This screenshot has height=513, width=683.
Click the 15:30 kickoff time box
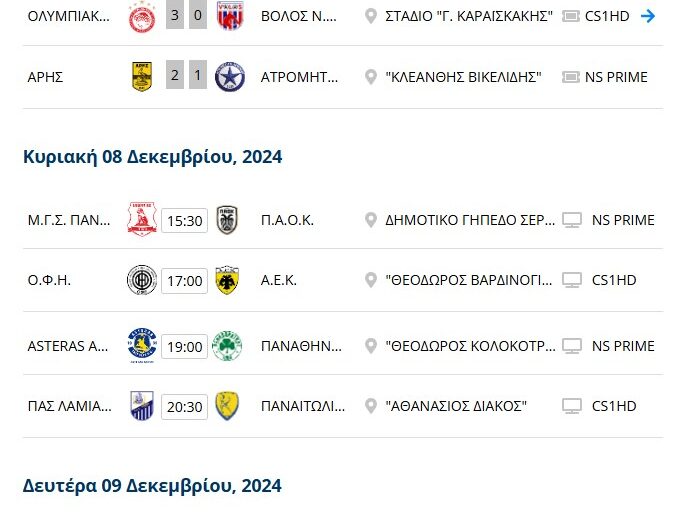(184, 221)
